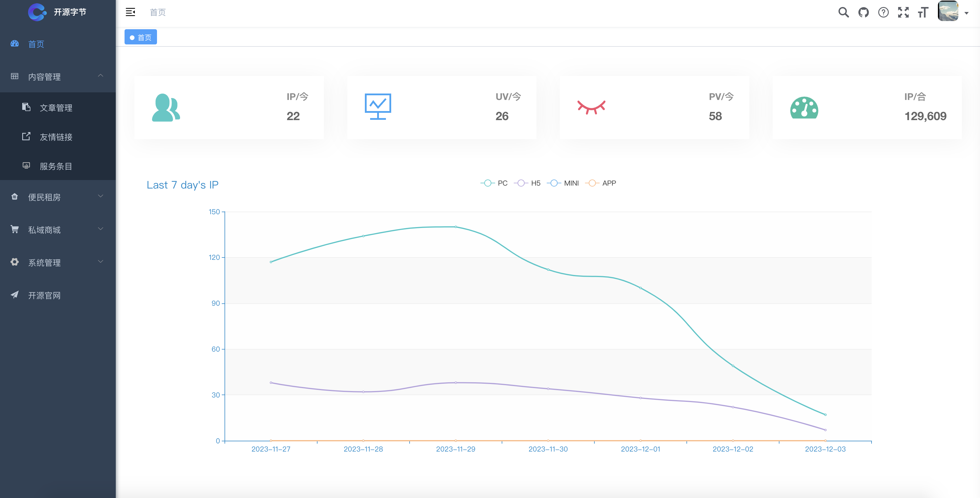The width and height of the screenshot is (980, 498).
Task: Open the search magnifier icon
Action: pos(843,12)
